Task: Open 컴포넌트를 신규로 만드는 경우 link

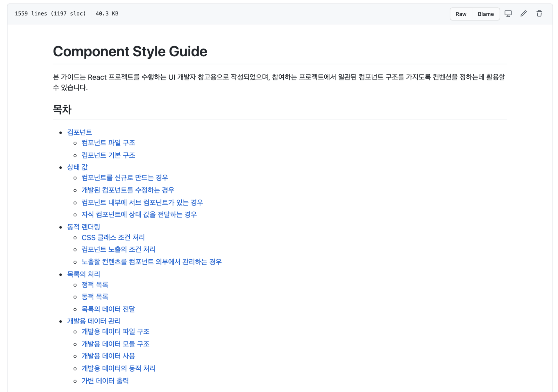Action: coord(125,178)
